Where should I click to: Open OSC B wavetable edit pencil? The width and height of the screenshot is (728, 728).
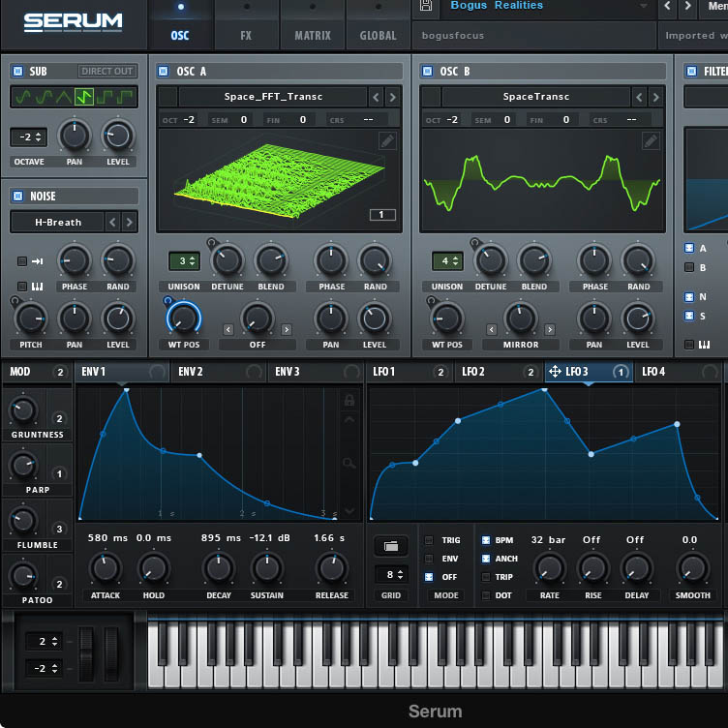[x=651, y=140]
